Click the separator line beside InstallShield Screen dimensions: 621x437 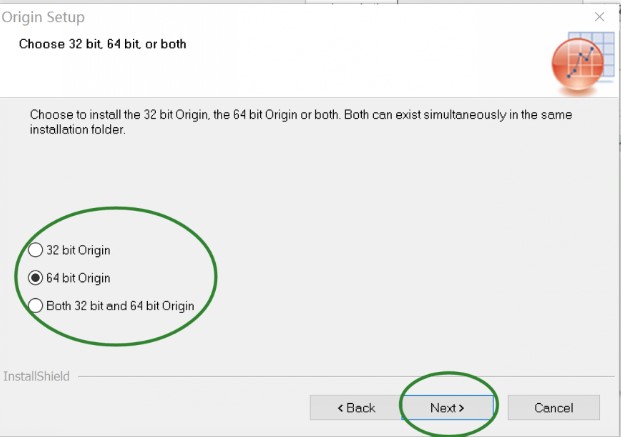click(x=340, y=377)
